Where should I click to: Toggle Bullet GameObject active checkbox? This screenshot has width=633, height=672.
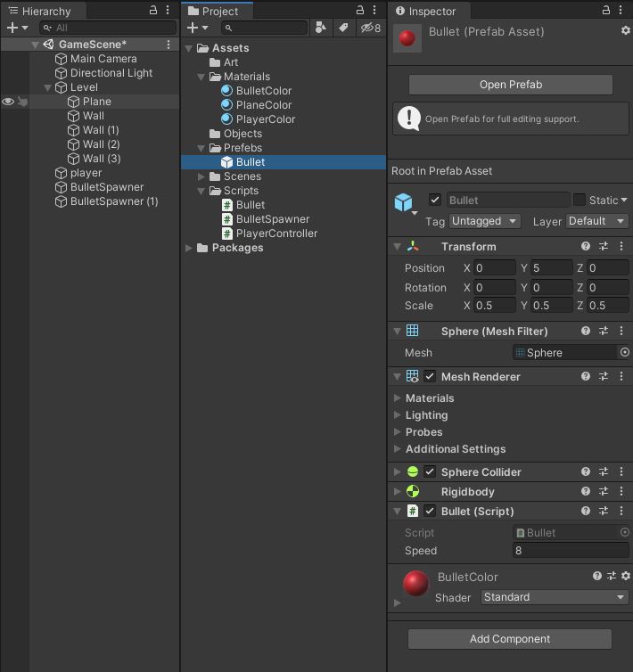(435, 200)
